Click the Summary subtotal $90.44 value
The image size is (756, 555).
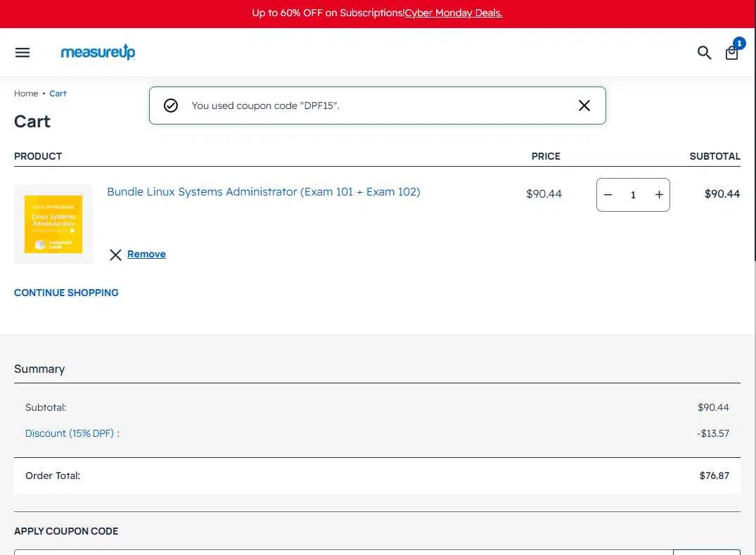713,407
